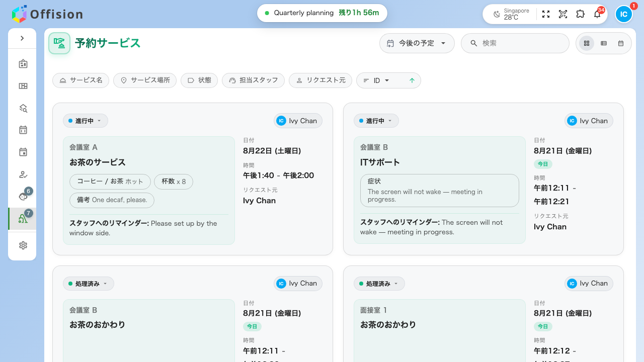Click Singapore 28°C weather widget
Viewport: 644px width, 362px height.
pos(511,14)
